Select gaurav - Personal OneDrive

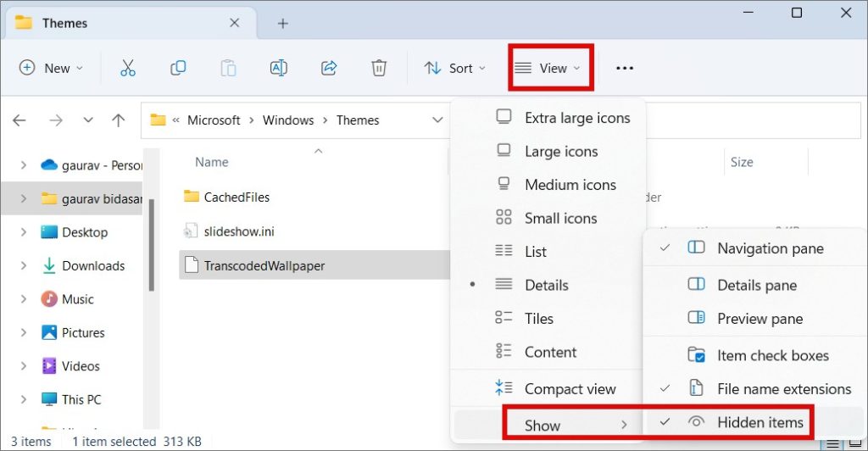click(x=92, y=165)
